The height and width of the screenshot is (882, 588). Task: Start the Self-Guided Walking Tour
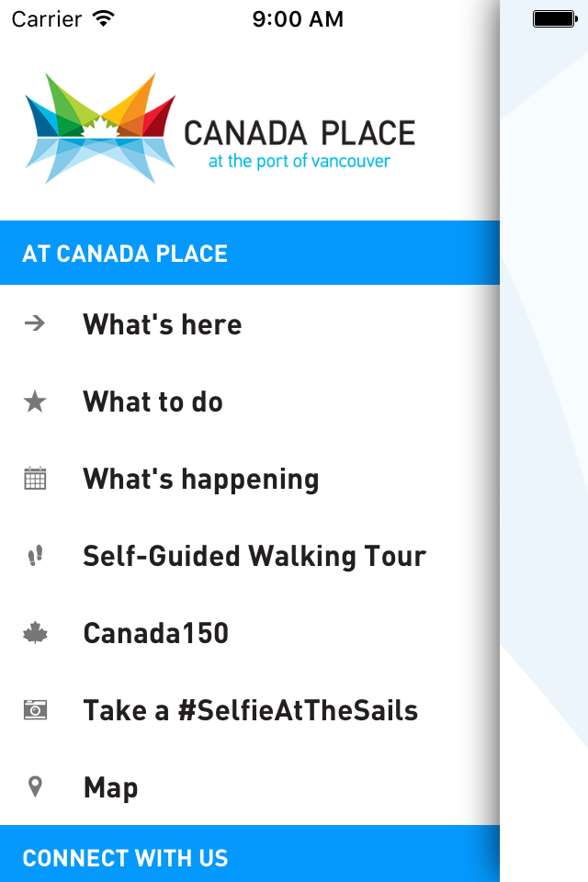coord(254,556)
